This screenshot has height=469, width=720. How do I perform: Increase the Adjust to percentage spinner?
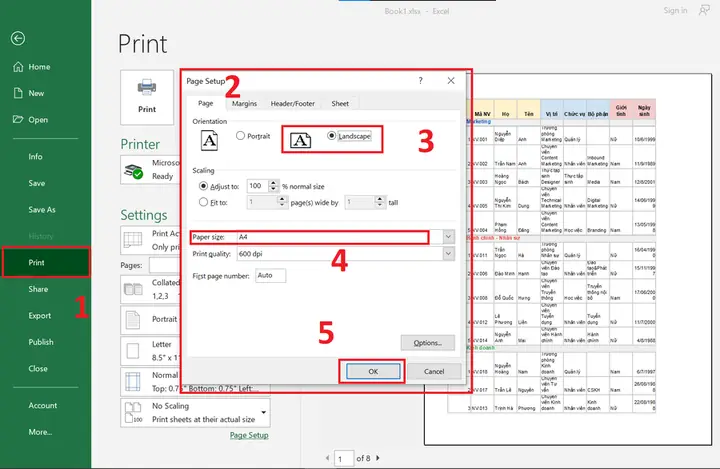(274, 183)
